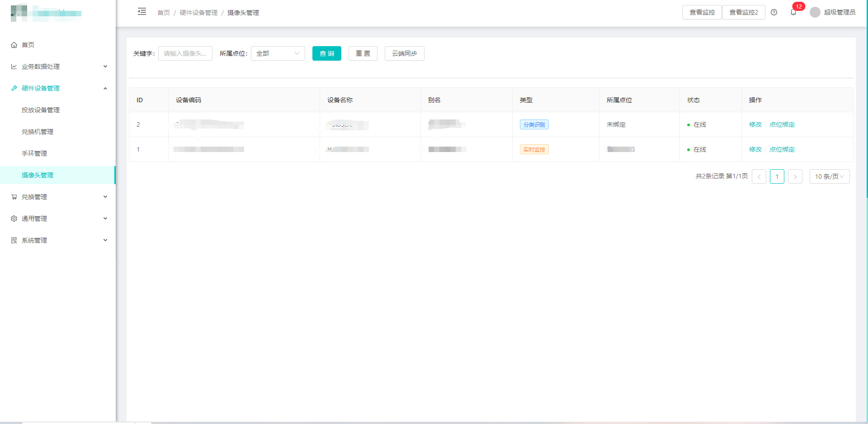Click the 查看监控2 button
The image size is (868, 424).
pos(744,12)
